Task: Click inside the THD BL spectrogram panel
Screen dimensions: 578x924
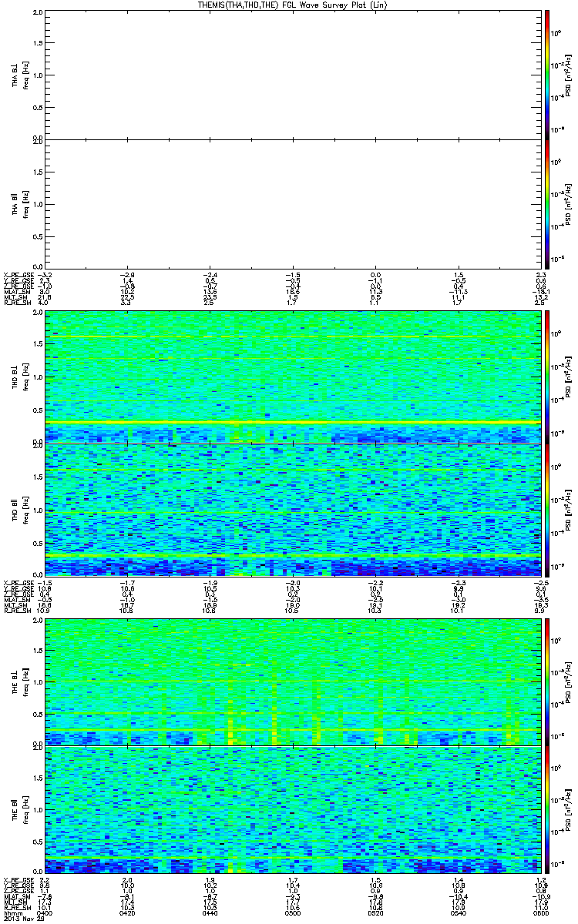Action: tap(293, 377)
